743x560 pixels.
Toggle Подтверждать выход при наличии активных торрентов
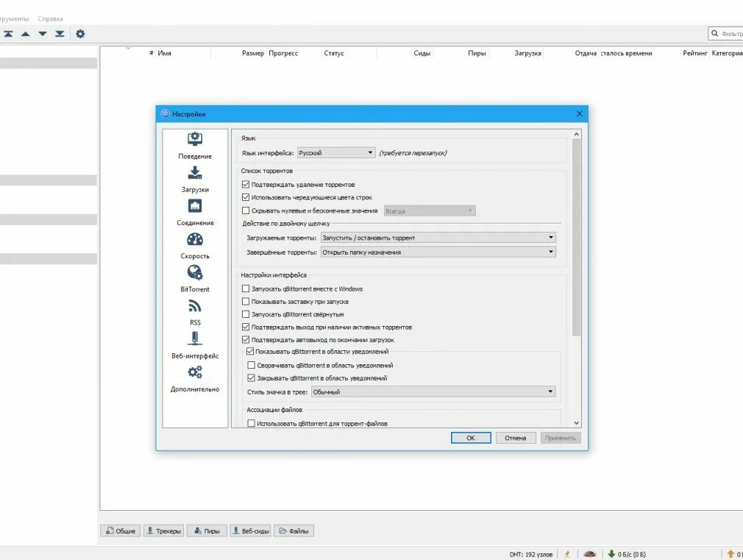tap(246, 327)
